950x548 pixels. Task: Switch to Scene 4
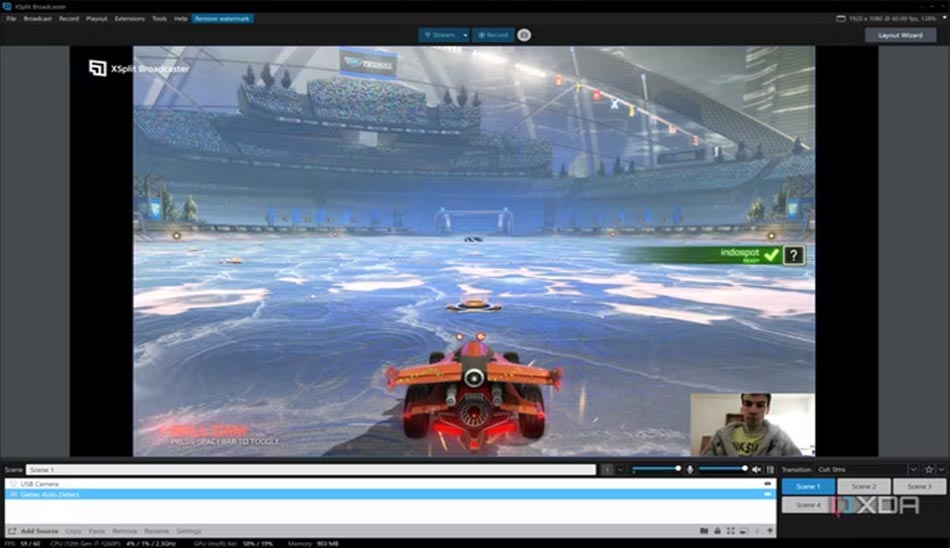coord(808,504)
